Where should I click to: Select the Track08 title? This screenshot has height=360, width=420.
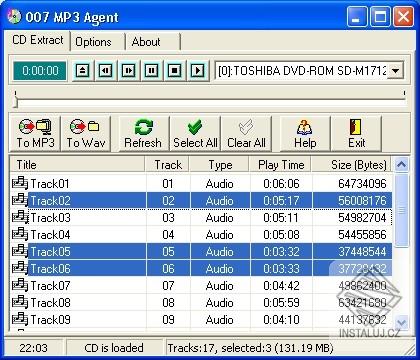[x=50, y=303]
